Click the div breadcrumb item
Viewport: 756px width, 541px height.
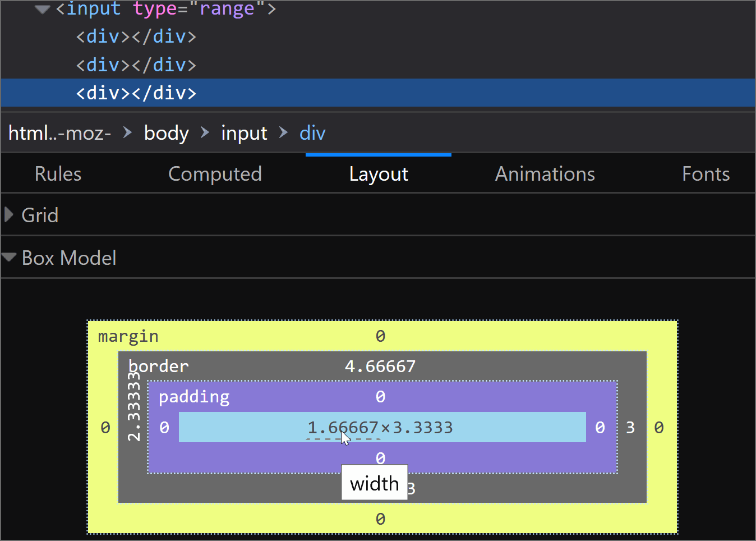312,133
